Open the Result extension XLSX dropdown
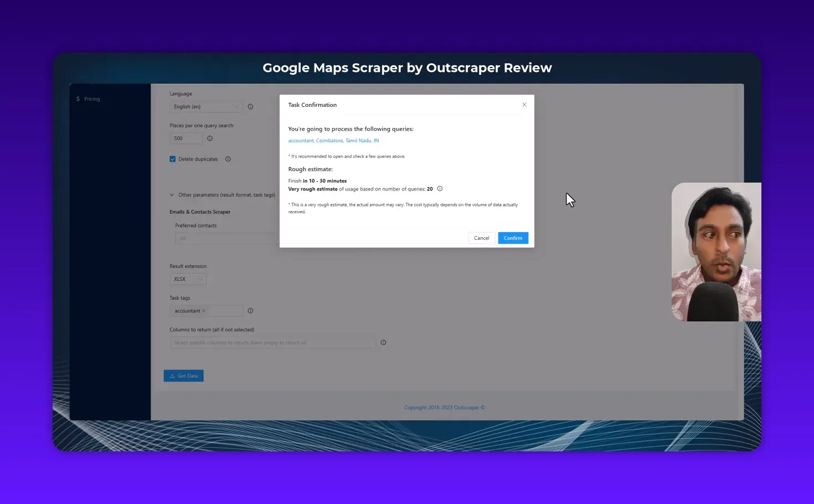The width and height of the screenshot is (814, 504). (x=188, y=279)
